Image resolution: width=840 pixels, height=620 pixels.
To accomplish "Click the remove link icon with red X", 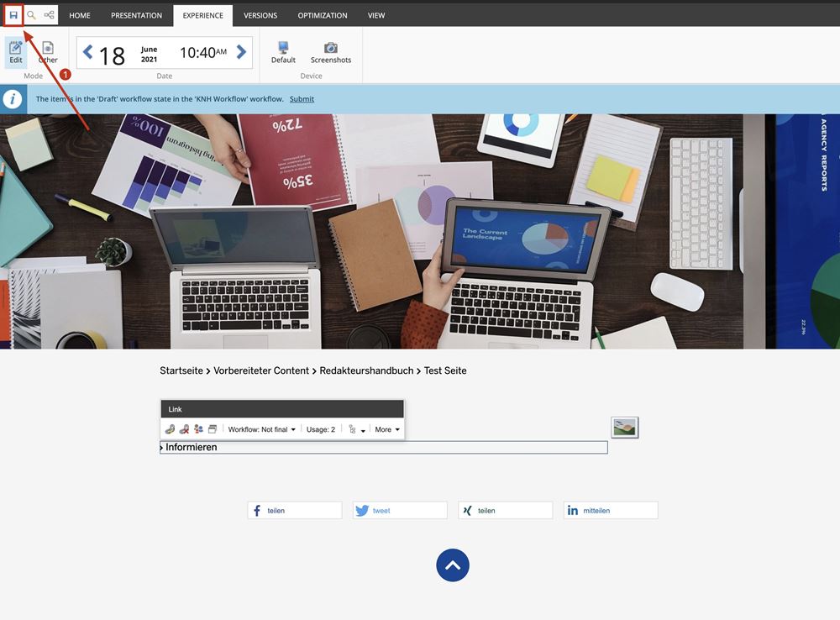I will (184, 429).
